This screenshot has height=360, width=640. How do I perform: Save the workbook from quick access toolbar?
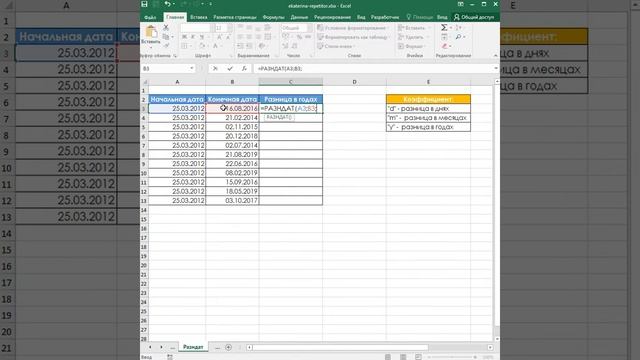[x=144, y=4]
